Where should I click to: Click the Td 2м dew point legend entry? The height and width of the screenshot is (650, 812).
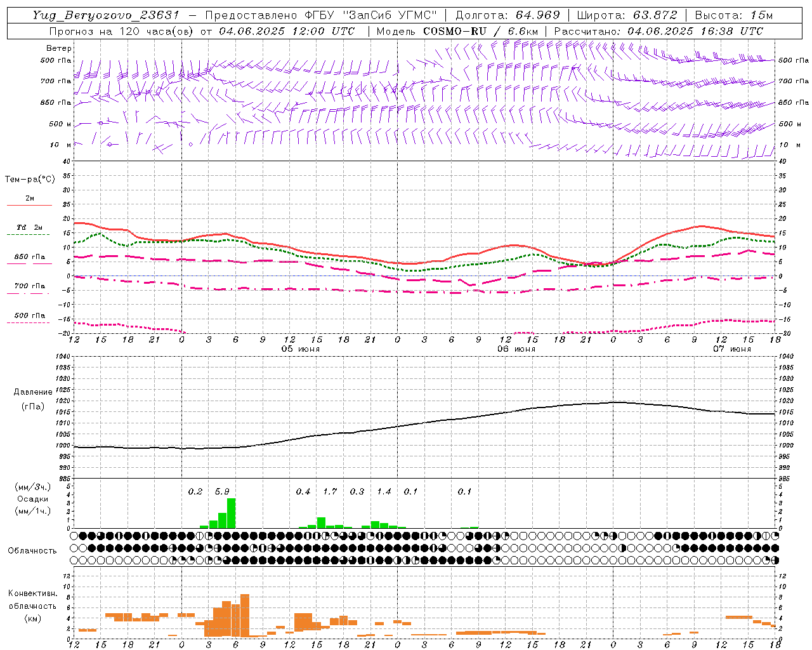point(30,227)
